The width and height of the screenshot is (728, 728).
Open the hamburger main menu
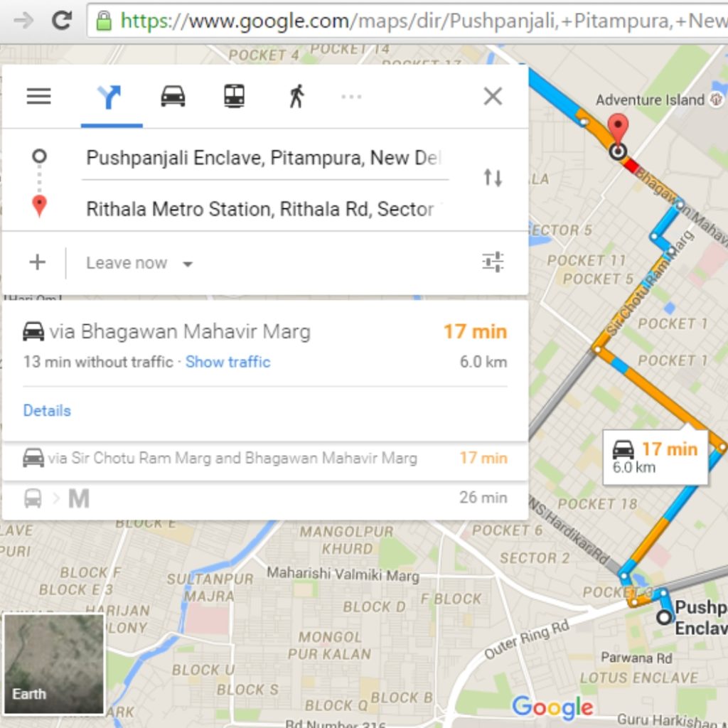(x=38, y=96)
